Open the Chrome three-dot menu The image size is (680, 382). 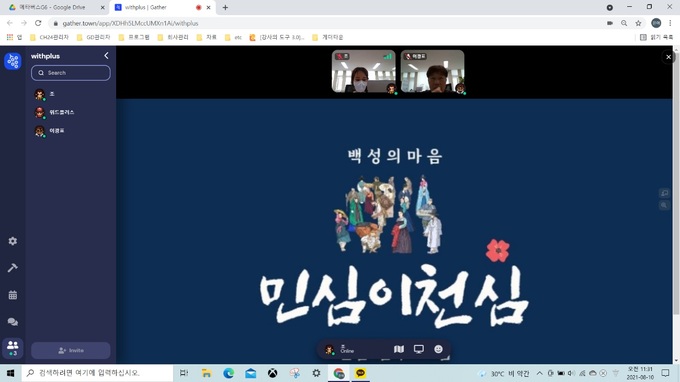coord(670,23)
